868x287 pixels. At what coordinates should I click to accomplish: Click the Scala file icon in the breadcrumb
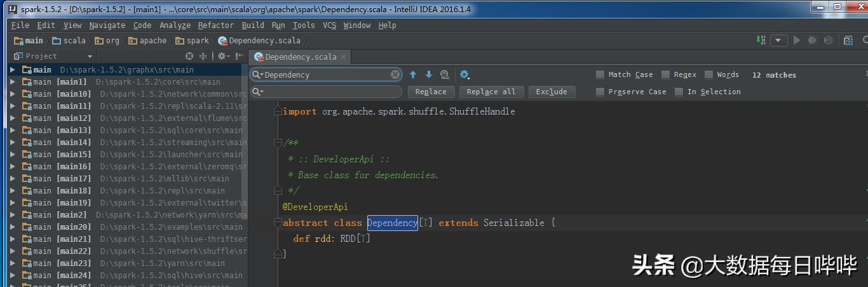point(222,41)
